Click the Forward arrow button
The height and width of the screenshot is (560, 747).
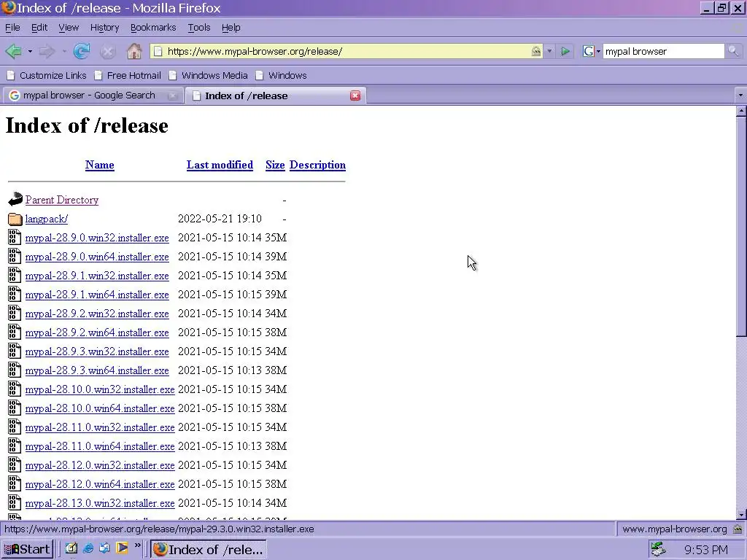coord(47,51)
